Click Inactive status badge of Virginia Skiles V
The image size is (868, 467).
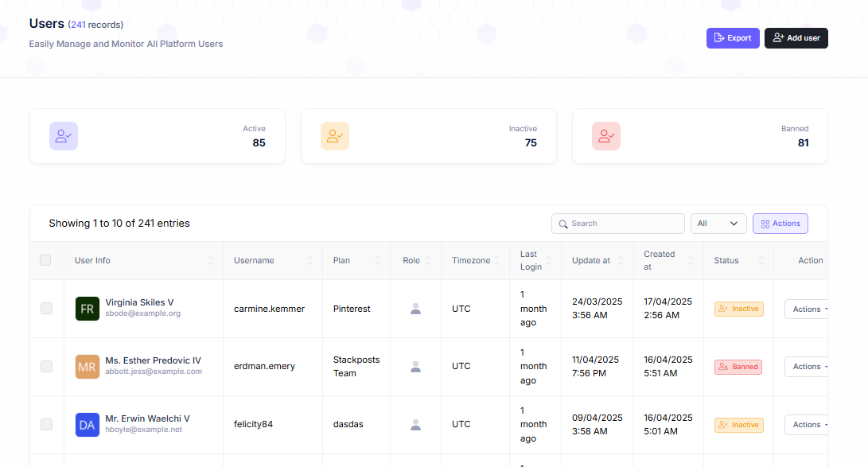739,309
